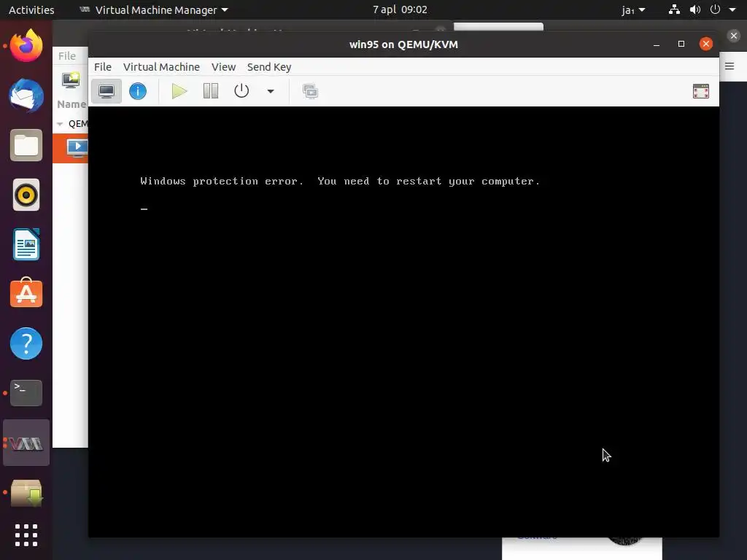Image resolution: width=747 pixels, height=560 pixels.
Task: Click inside the win95 console display
Action: tap(403, 322)
